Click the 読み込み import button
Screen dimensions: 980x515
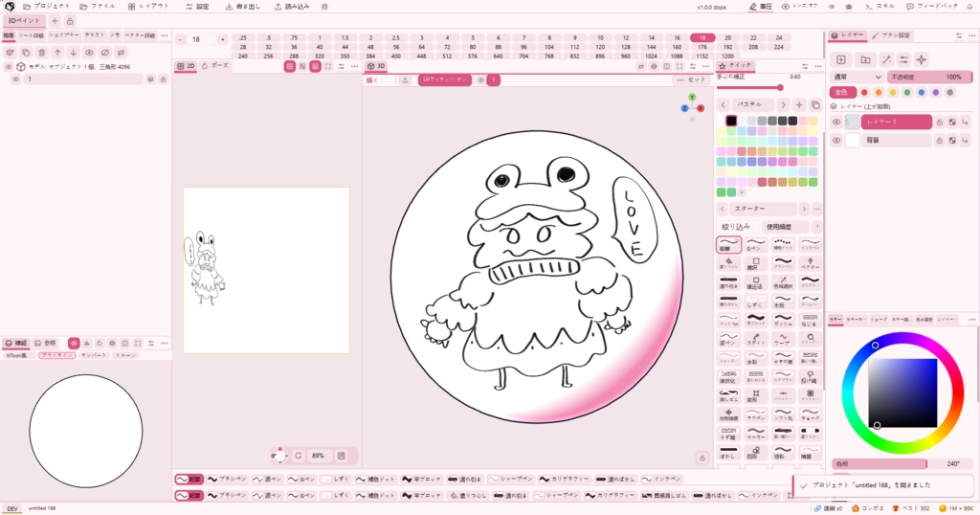(292, 7)
